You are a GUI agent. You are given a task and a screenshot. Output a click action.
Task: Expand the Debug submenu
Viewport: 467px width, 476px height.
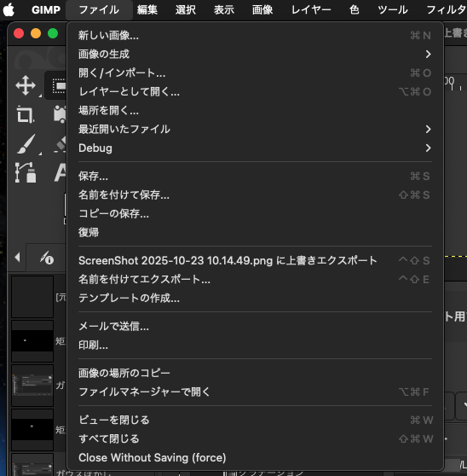point(256,148)
